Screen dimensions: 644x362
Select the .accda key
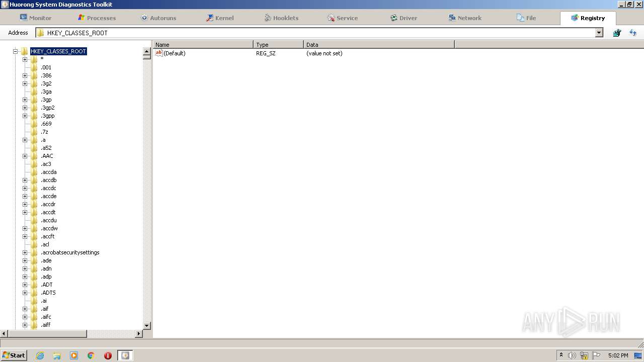(x=48, y=172)
